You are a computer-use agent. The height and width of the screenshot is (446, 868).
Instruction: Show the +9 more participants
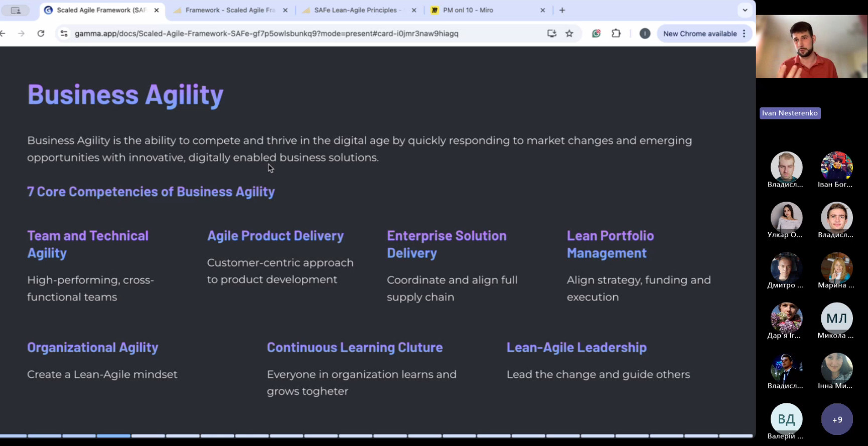click(837, 419)
